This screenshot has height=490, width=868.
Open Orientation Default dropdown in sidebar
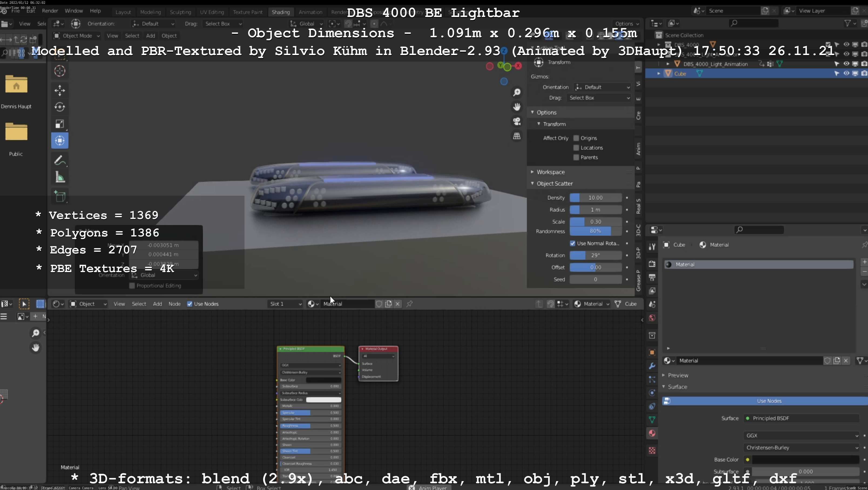[602, 87]
